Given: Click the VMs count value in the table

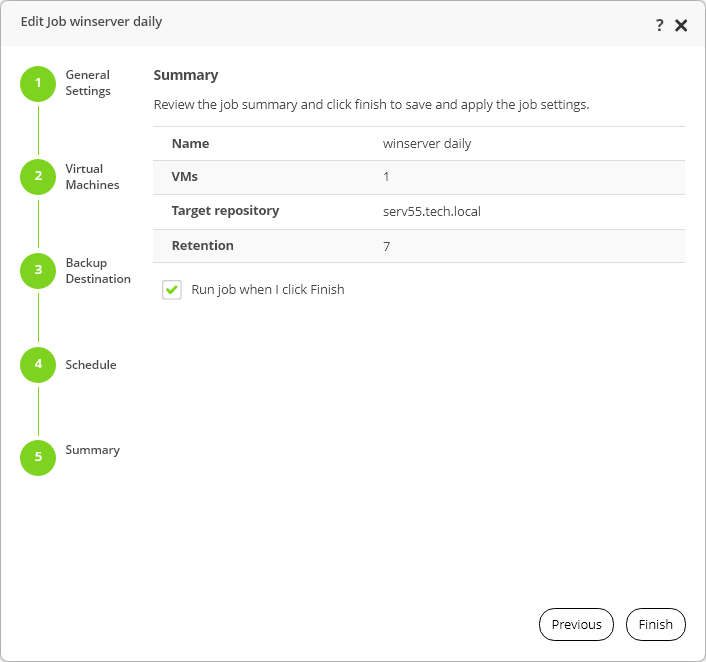Looking at the screenshot, I should [x=386, y=177].
